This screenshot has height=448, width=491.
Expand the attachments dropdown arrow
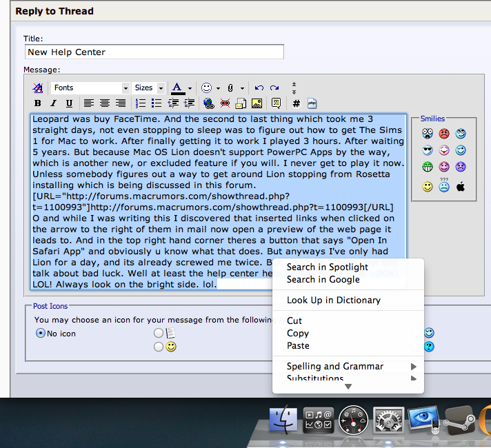click(242, 88)
